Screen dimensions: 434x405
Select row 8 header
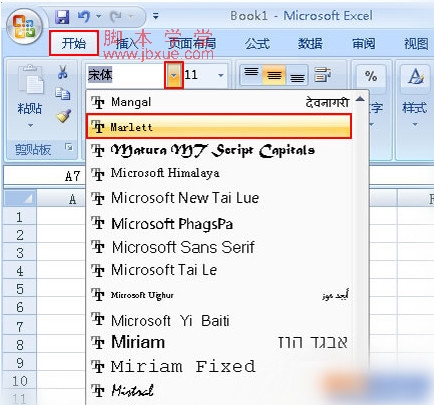(x=20, y=345)
